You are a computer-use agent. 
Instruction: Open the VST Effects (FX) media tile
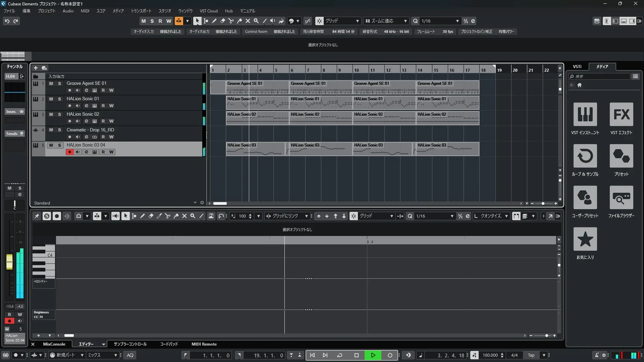pos(621,114)
